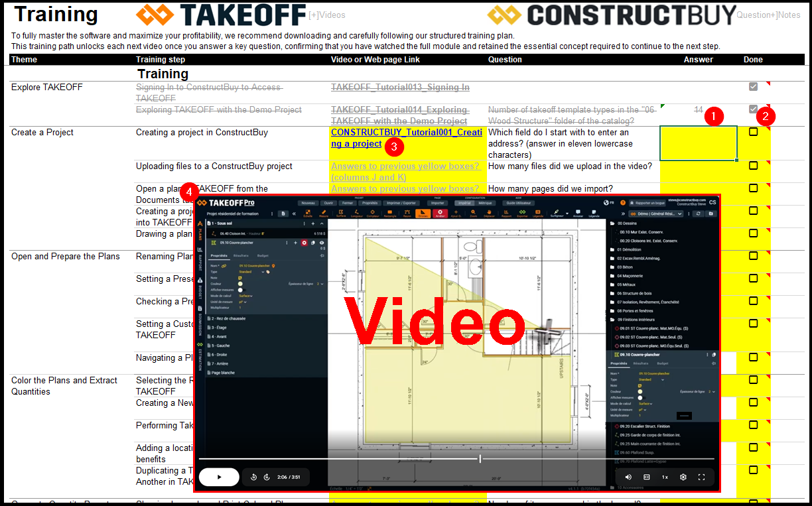Click the Ouvrir menu button
Image resolution: width=812 pixels, height=506 pixels.
point(328,203)
